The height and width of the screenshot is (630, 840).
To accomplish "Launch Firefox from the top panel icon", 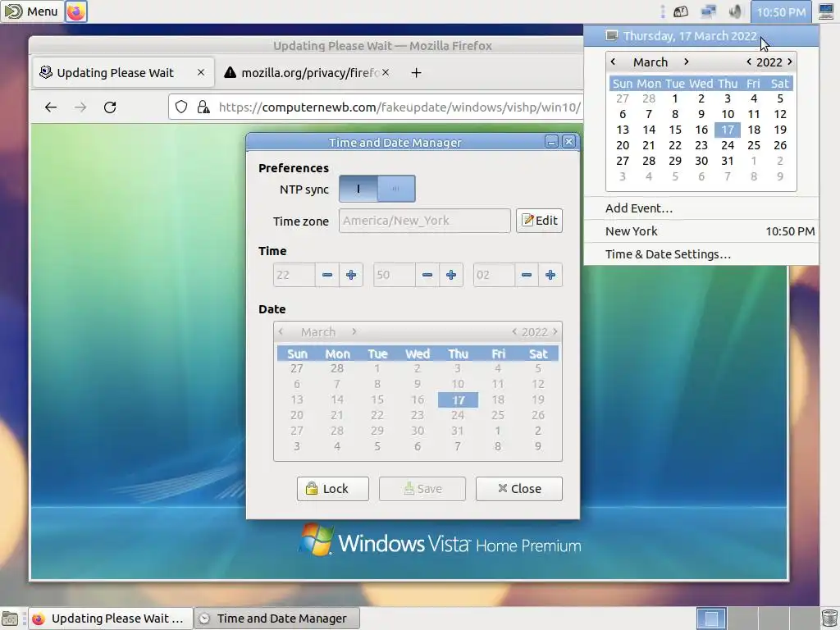I will [x=76, y=11].
